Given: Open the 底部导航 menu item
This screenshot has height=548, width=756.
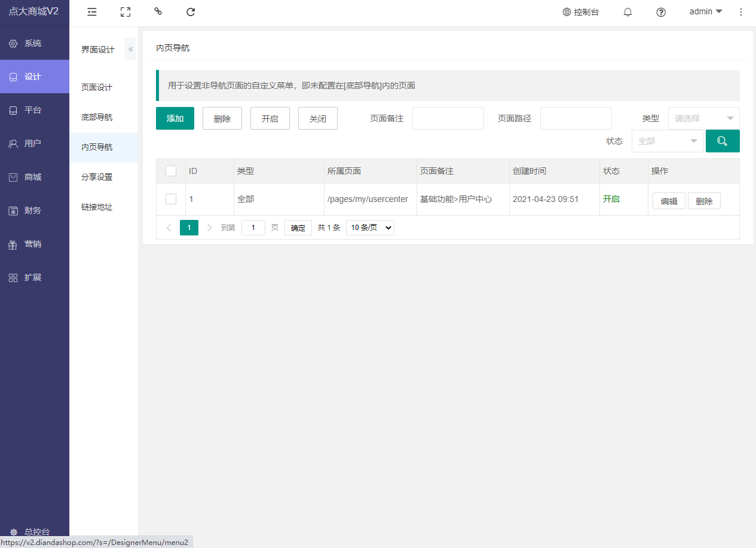Looking at the screenshot, I should click(x=97, y=117).
